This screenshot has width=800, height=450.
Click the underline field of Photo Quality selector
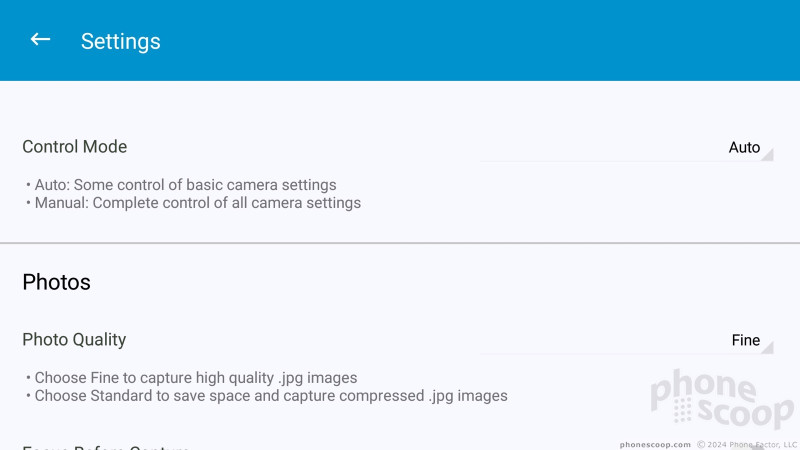coord(627,354)
